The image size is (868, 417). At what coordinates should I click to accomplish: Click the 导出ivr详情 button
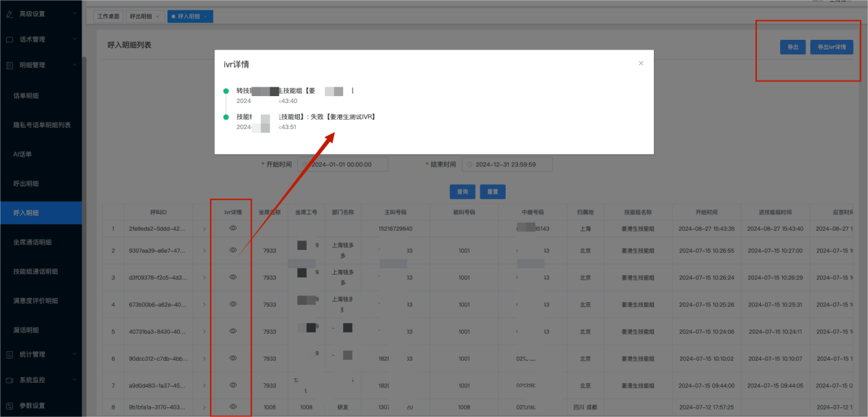point(832,47)
